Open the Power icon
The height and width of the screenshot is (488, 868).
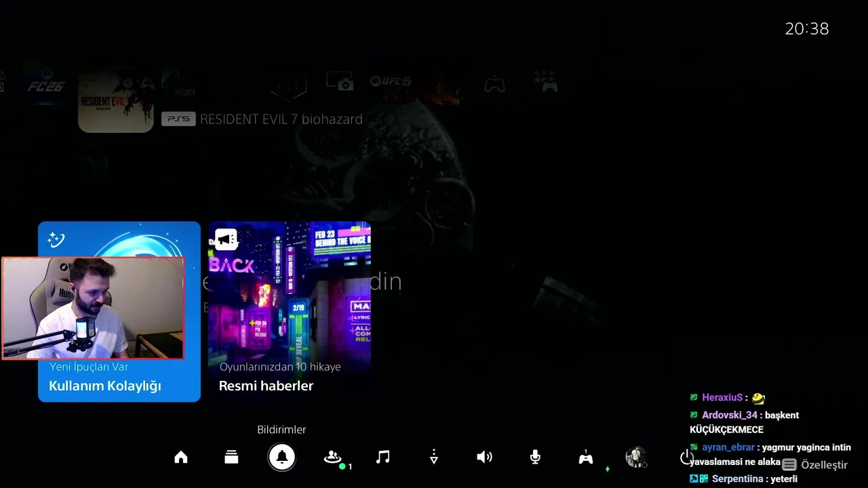[686, 457]
